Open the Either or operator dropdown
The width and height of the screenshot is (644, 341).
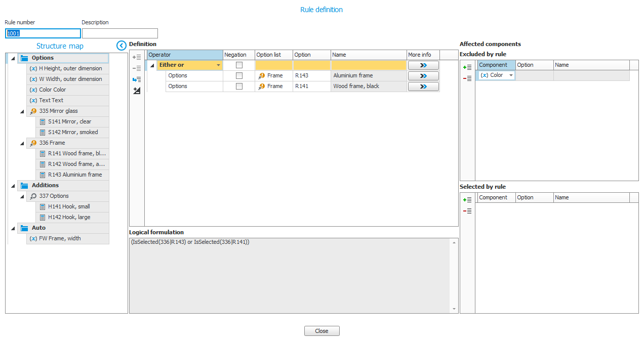(218, 65)
